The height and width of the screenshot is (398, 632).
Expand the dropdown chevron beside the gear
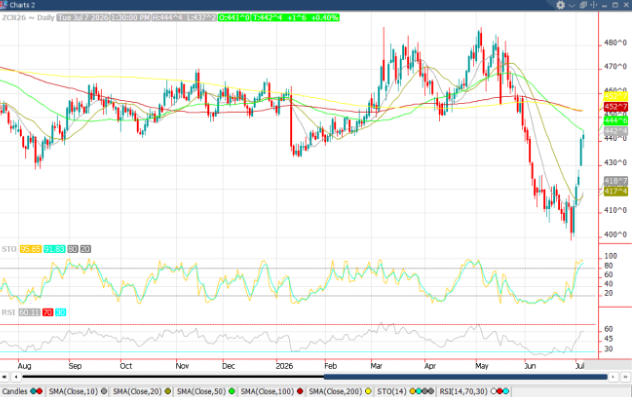pyautogui.click(x=571, y=5)
